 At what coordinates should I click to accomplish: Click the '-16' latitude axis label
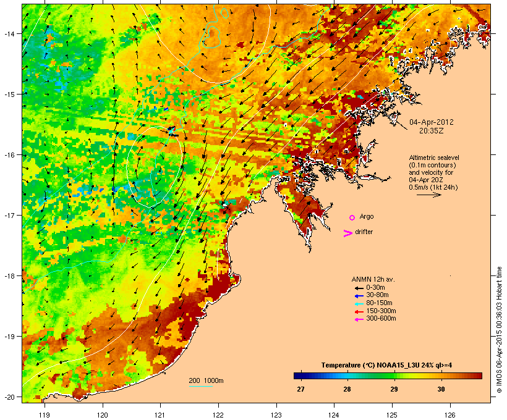click(9, 155)
